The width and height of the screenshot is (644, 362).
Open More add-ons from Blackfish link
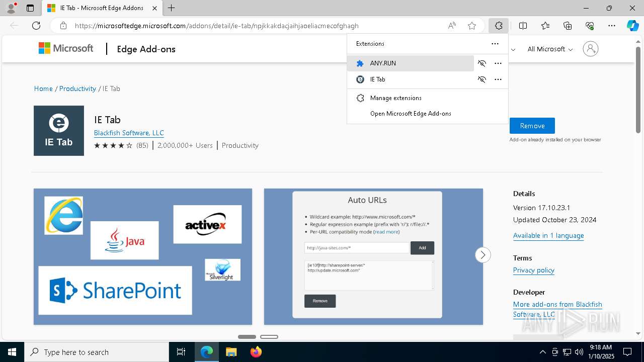pyautogui.click(x=557, y=309)
